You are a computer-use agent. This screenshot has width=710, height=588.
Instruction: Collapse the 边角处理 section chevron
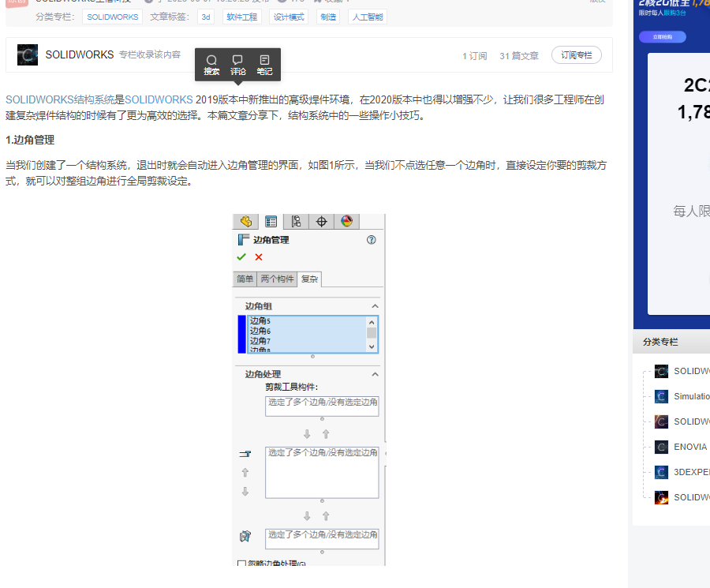(375, 374)
